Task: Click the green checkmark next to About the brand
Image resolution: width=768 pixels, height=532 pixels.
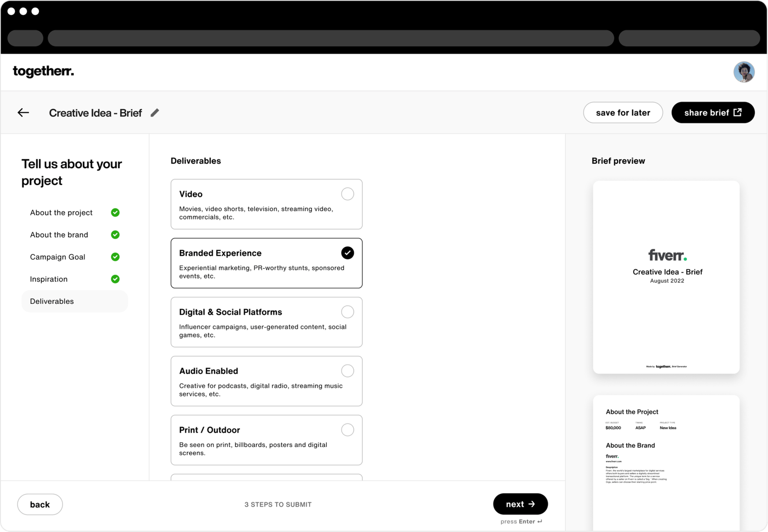Action: 115,235
